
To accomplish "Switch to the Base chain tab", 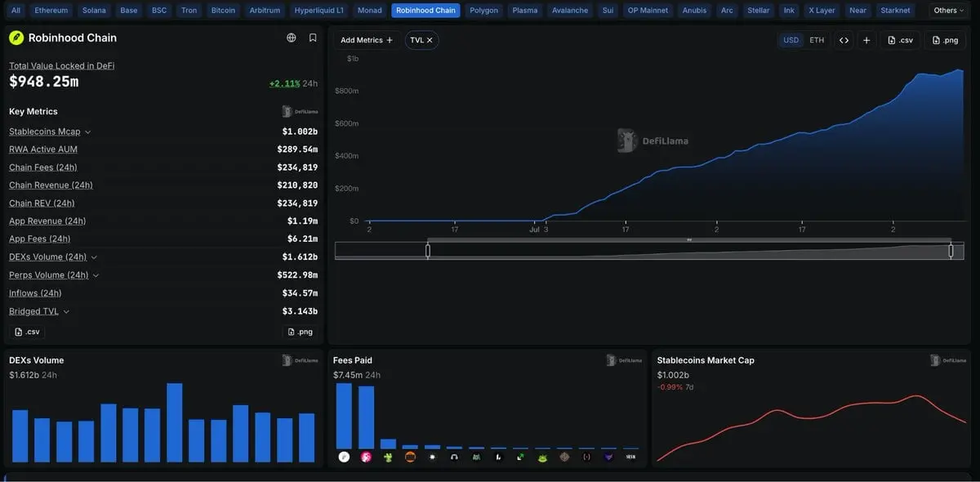I will [129, 11].
